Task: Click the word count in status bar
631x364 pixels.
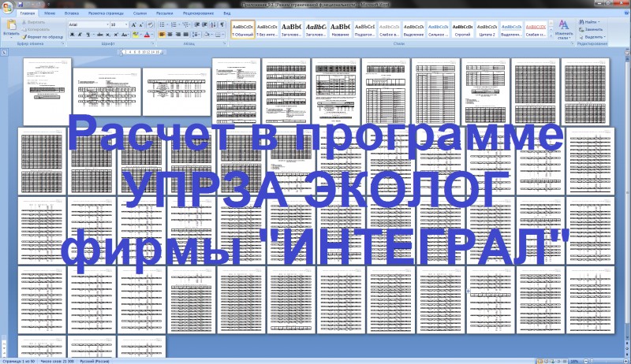Action: (x=57, y=361)
